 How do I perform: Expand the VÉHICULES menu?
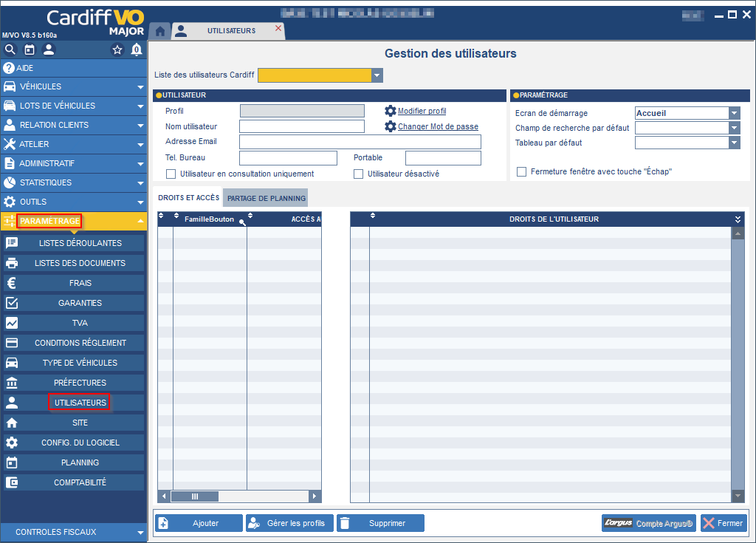(140, 87)
